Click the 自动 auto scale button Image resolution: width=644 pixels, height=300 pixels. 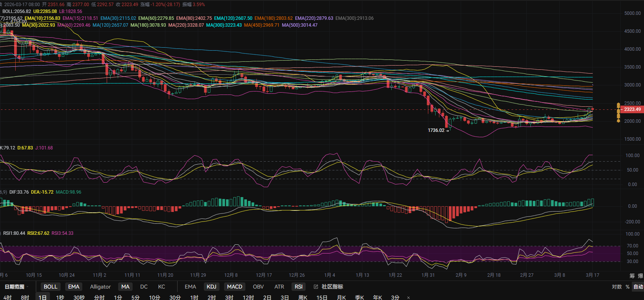(638, 287)
